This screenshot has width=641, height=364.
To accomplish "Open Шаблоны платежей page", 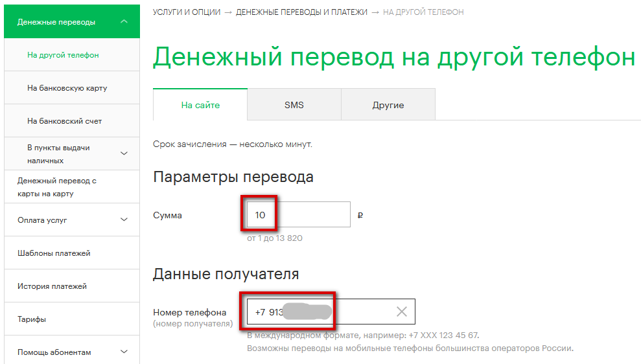I will pyautogui.click(x=54, y=253).
